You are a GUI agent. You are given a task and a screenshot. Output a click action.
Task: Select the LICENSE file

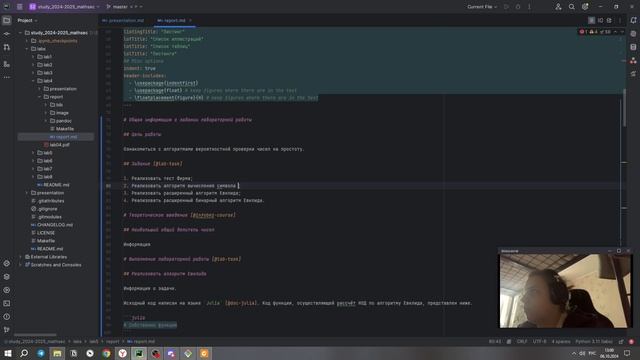tap(43, 233)
